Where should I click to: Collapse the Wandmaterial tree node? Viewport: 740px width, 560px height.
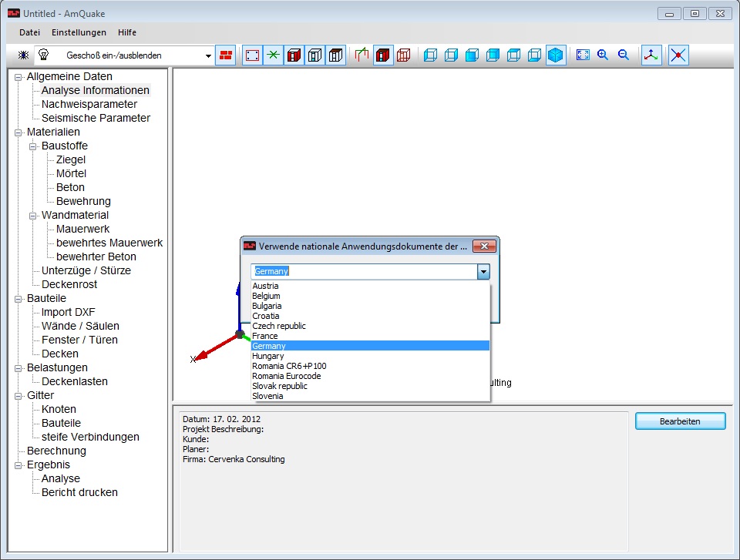tap(32, 216)
